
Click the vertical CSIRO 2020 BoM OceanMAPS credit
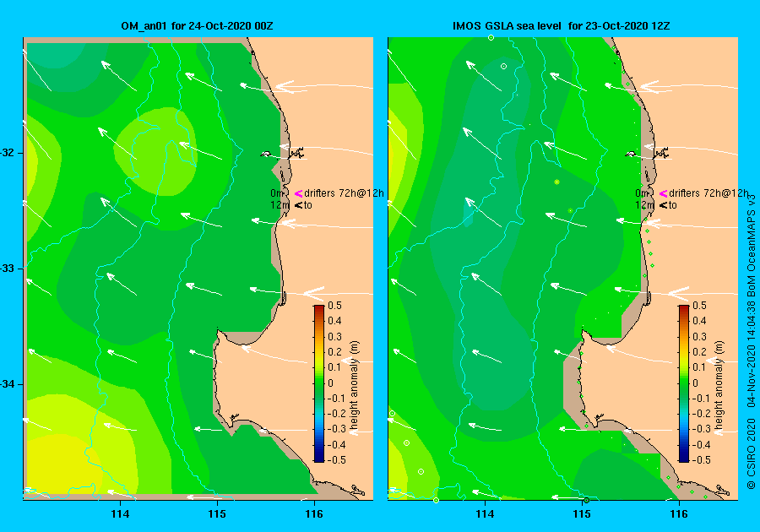(x=752, y=342)
